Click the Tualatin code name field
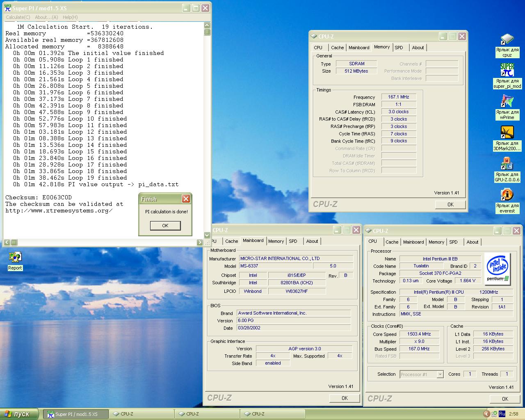The image size is (525, 420). click(x=421, y=266)
